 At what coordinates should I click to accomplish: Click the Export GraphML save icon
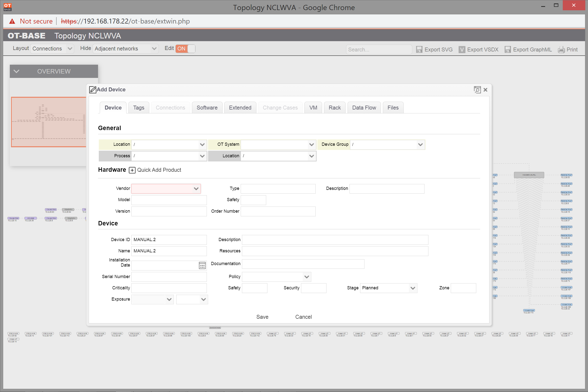click(x=507, y=49)
